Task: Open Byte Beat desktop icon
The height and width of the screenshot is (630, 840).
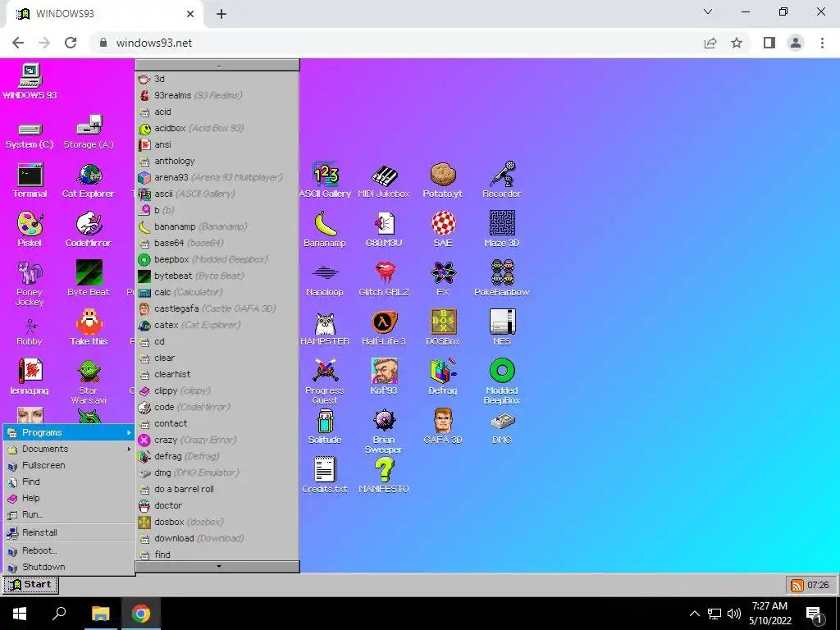Action: (89, 279)
